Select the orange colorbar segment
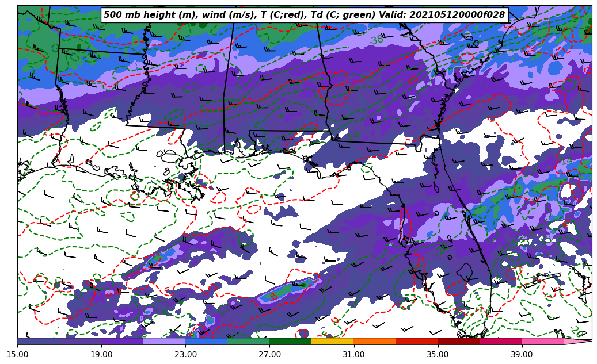 [374, 341]
